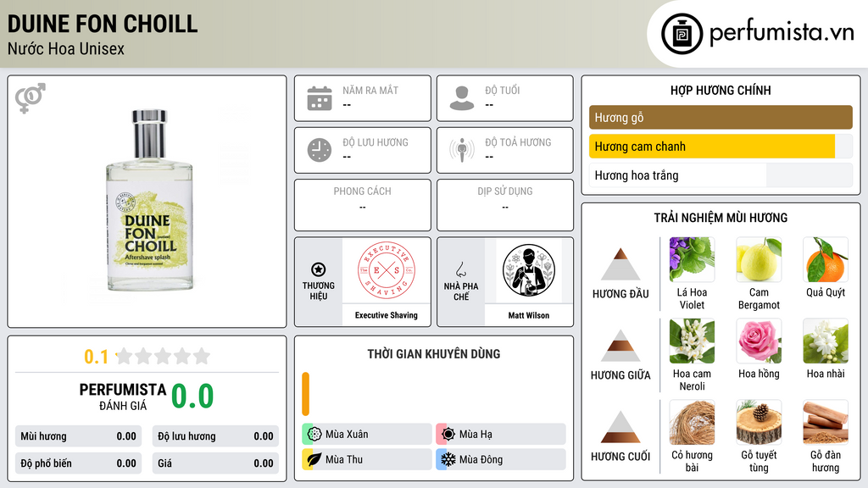Image resolution: width=868 pixels, height=488 pixels.
Task: Select the Gỗ tuyết tùng note image
Action: (759, 422)
